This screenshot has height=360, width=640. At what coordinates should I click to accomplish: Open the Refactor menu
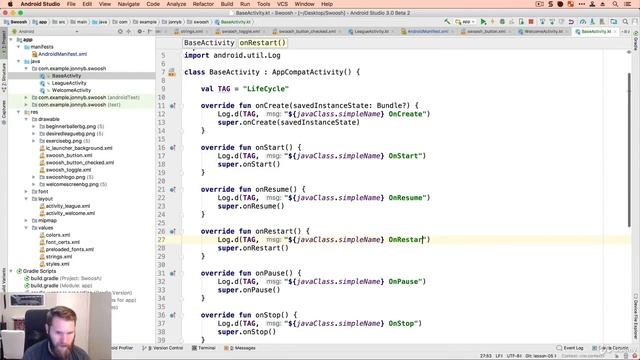(203, 4)
